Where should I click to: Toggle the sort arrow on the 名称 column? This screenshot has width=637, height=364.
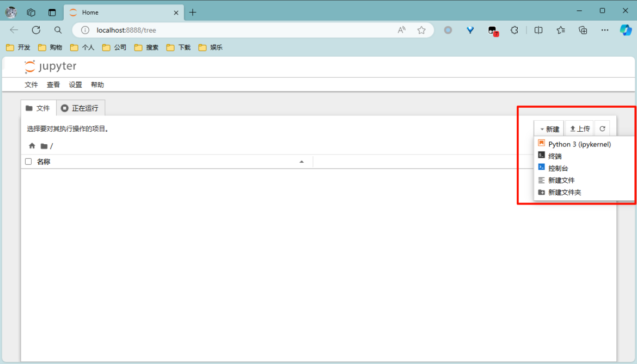[302, 162]
